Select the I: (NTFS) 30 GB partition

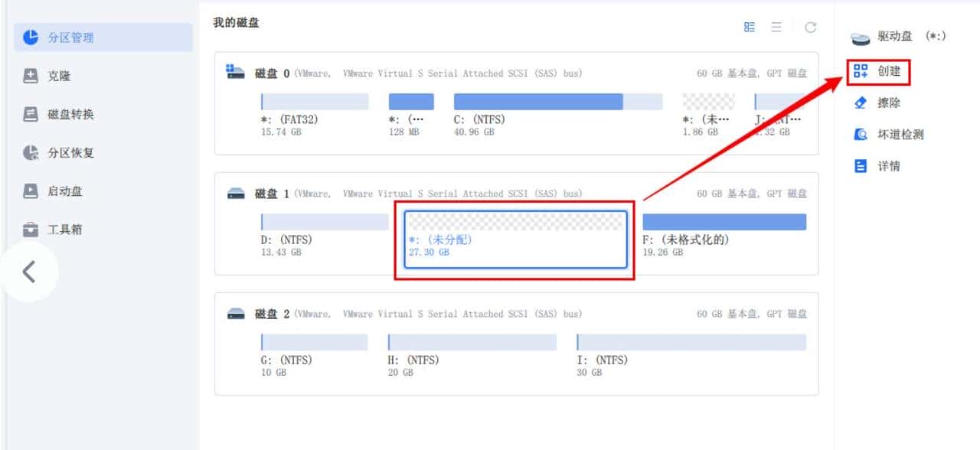(x=691, y=342)
